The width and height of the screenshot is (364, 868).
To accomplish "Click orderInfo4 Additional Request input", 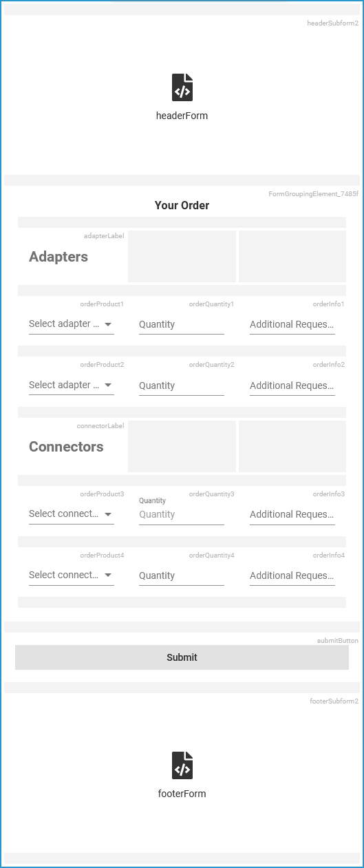I will pyautogui.click(x=292, y=575).
